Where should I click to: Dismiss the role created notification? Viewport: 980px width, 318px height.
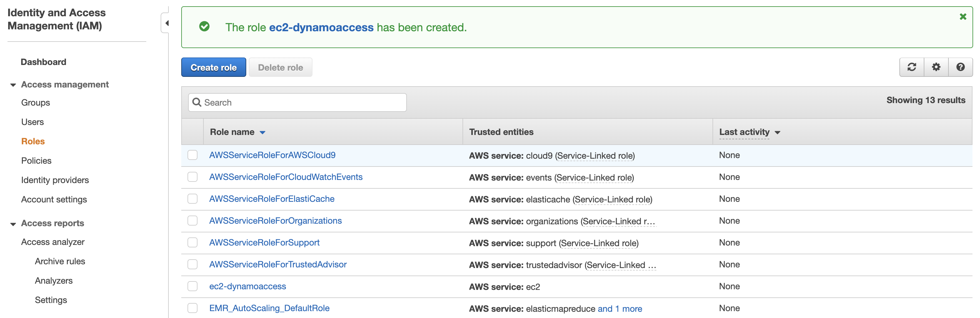[962, 17]
